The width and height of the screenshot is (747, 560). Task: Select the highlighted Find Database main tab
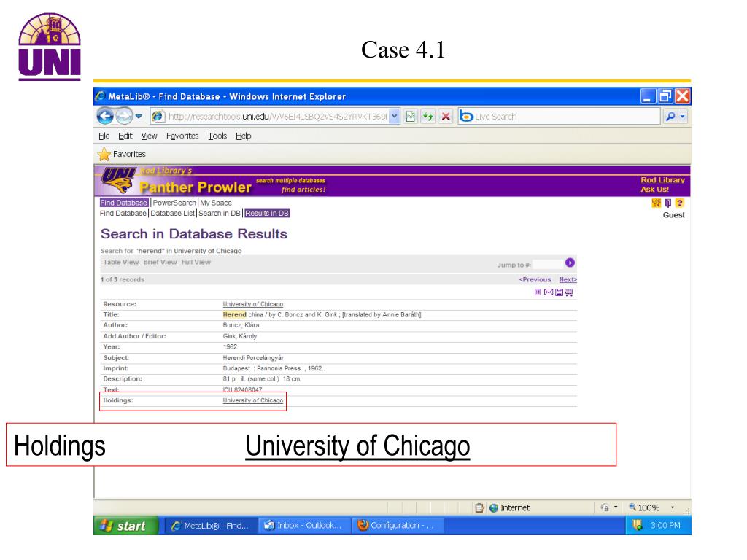124,203
